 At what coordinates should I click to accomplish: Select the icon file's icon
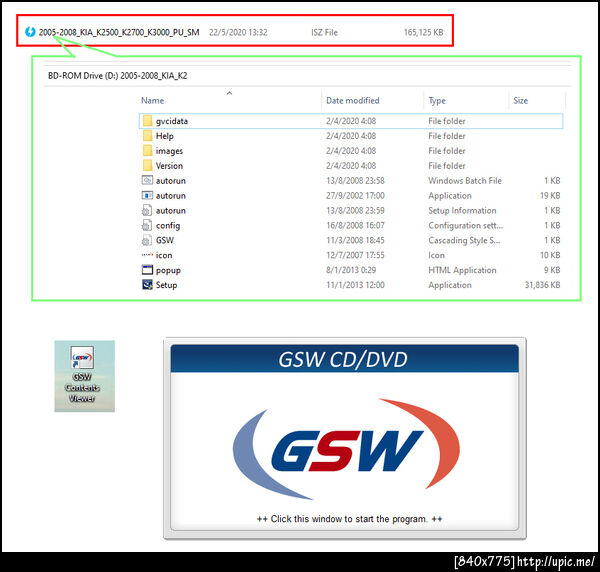pos(147,254)
